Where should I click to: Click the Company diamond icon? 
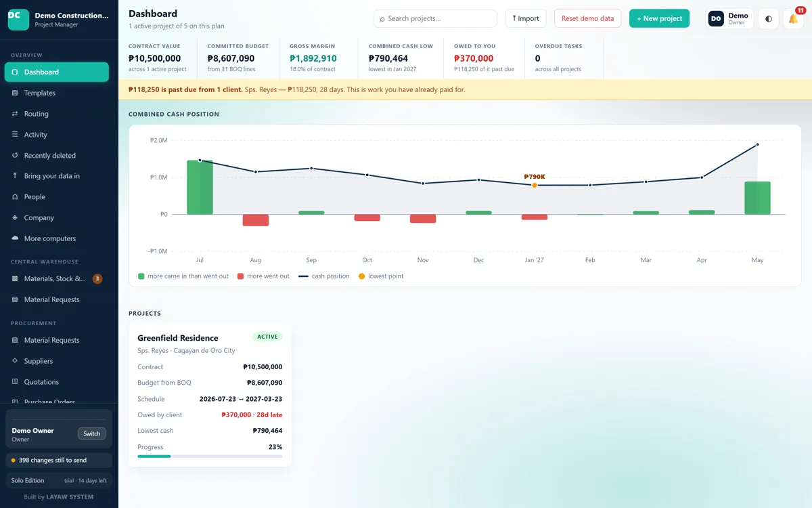point(15,217)
